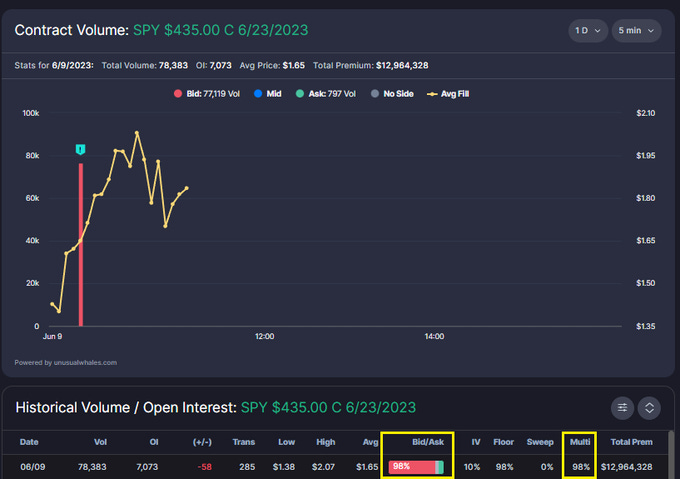Sort by the Multi column header
Screen dimensions: 680x479
(580, 442)
